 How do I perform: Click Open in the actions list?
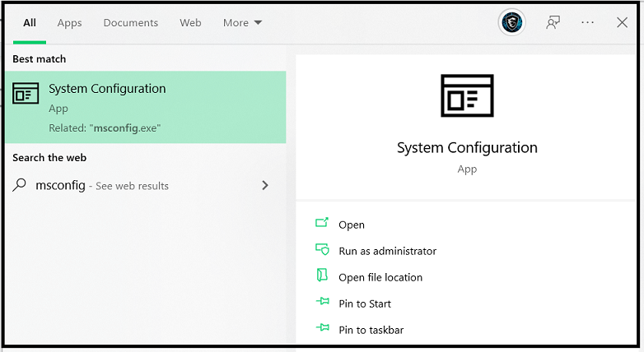click(352, 225)
